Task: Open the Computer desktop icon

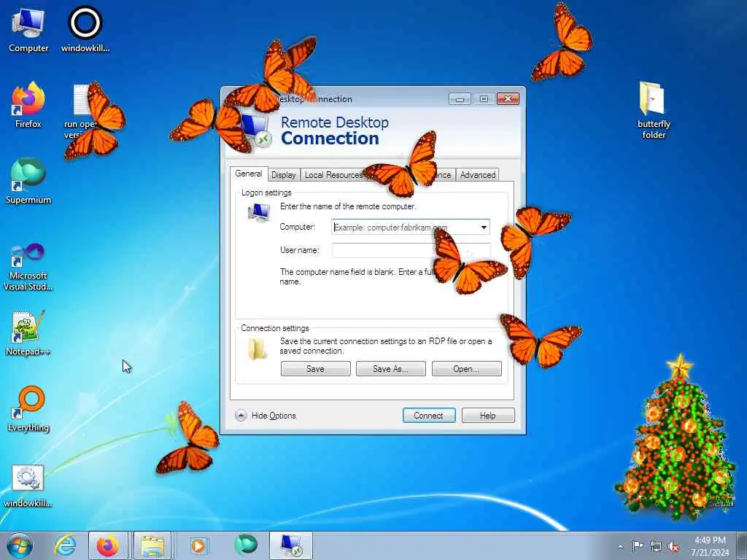Action: pyautogui.click(x=28, y=29)
